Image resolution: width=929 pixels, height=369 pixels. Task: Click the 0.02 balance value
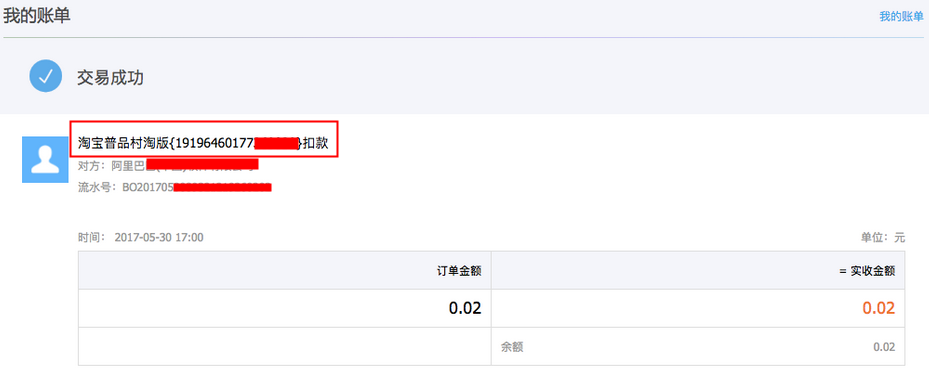885,347
